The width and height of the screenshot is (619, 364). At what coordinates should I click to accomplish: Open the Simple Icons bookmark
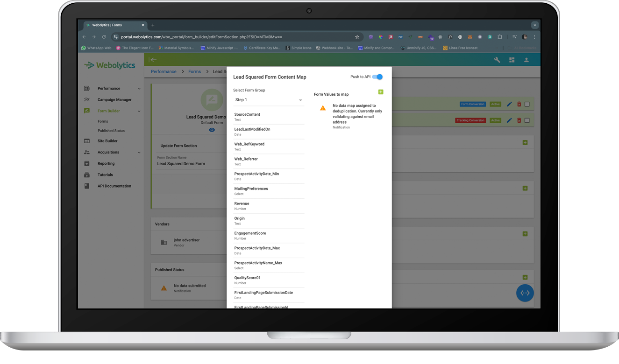[x=299, y=48]
